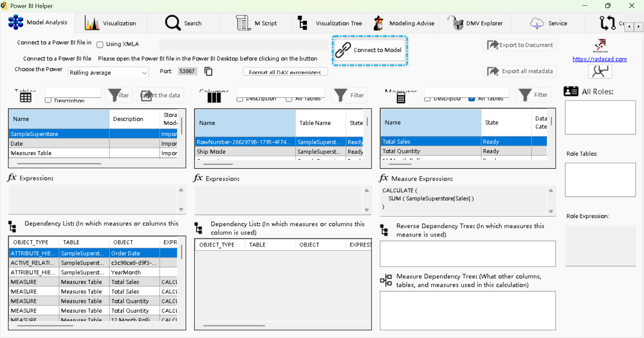Click the All Roles icon
644x338 pixels.
point(571,91)
